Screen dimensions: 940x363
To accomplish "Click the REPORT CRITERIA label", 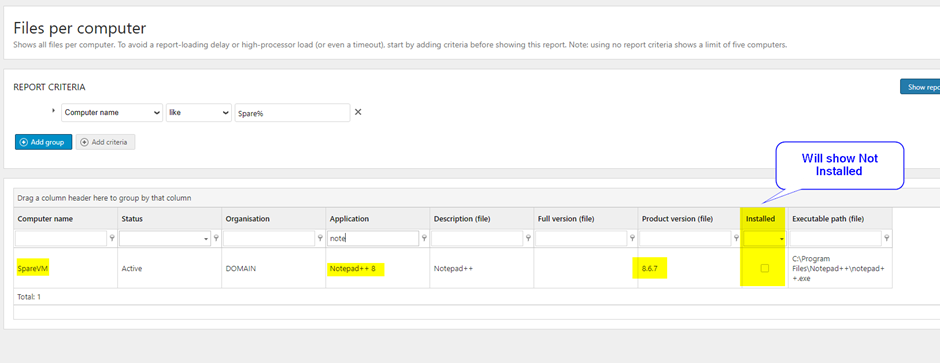I will (49, 87).
